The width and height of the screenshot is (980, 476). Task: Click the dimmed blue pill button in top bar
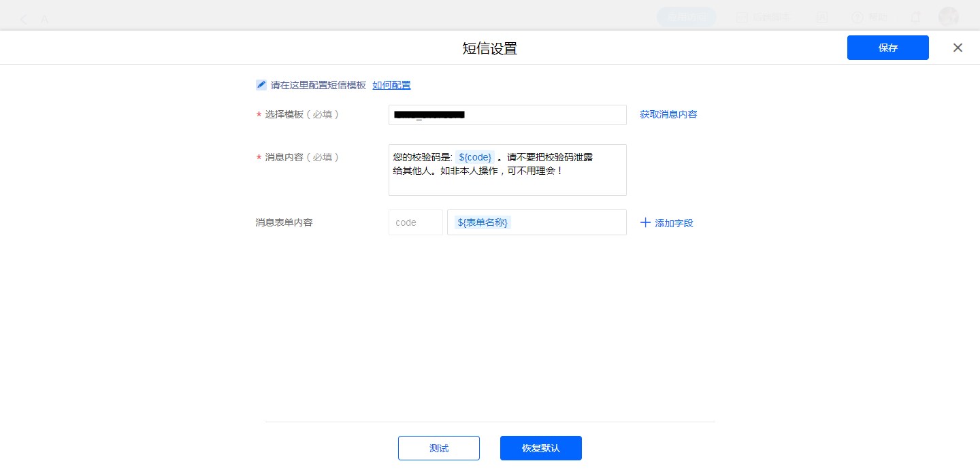(x=686, y=18)
